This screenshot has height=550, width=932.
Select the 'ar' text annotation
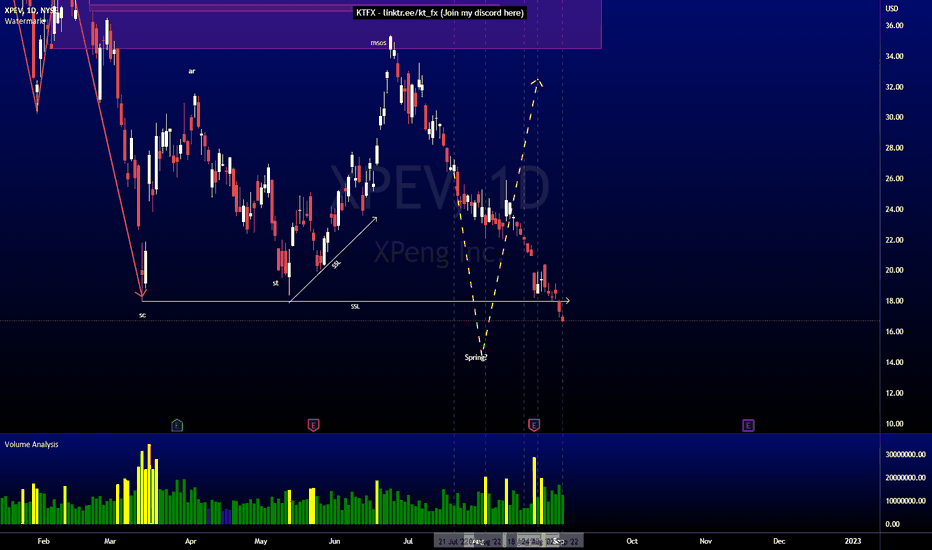click(x=191, y=71)
